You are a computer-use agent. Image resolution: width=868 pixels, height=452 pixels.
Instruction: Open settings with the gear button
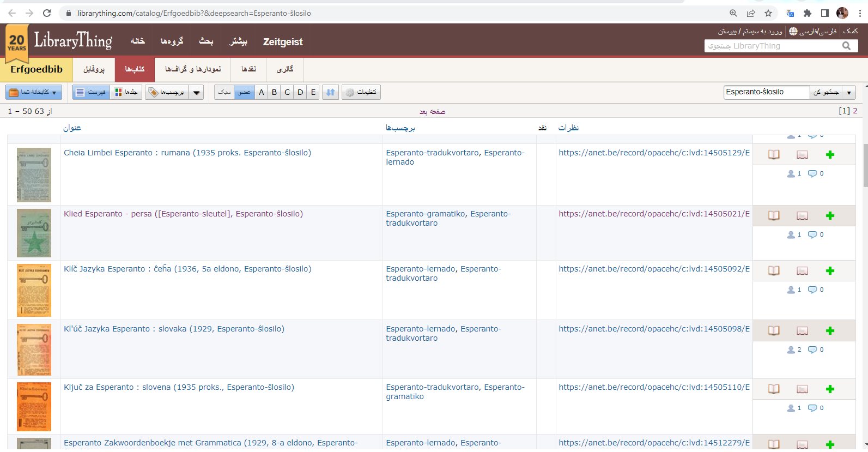tap(361, 92)
